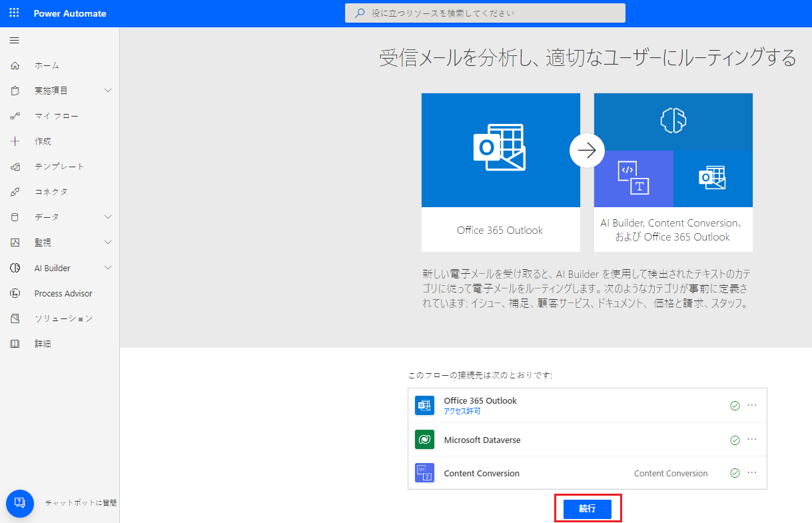The image size is (812, 523).
Task: Click the 続行 button
Action: coord(588,508)
